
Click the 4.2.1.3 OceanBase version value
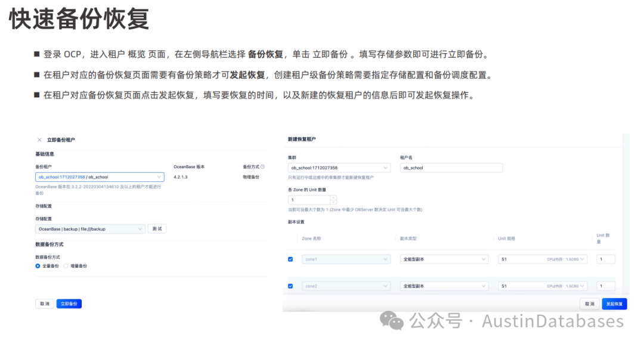tap(180, 177)
